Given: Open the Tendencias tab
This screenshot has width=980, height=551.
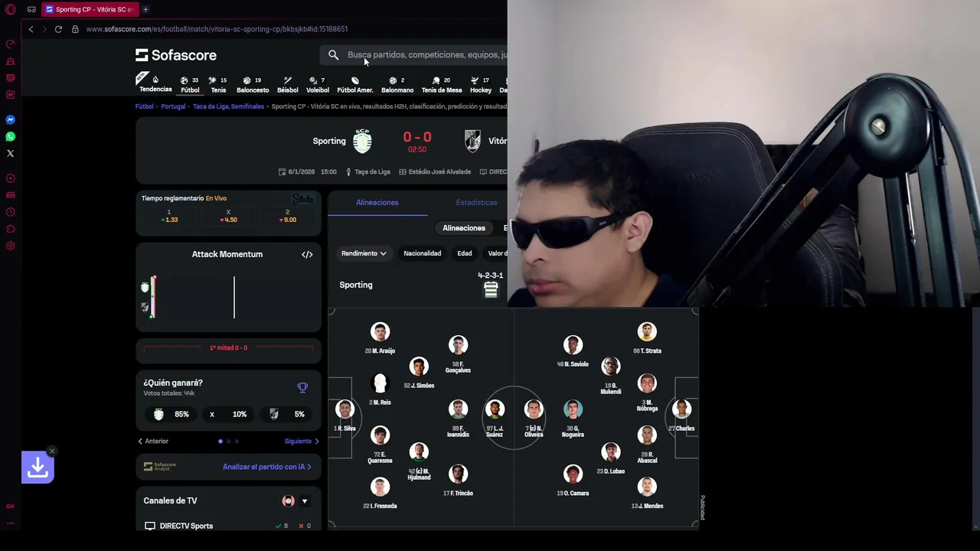Looking at the screenshot, I should 155,84.
